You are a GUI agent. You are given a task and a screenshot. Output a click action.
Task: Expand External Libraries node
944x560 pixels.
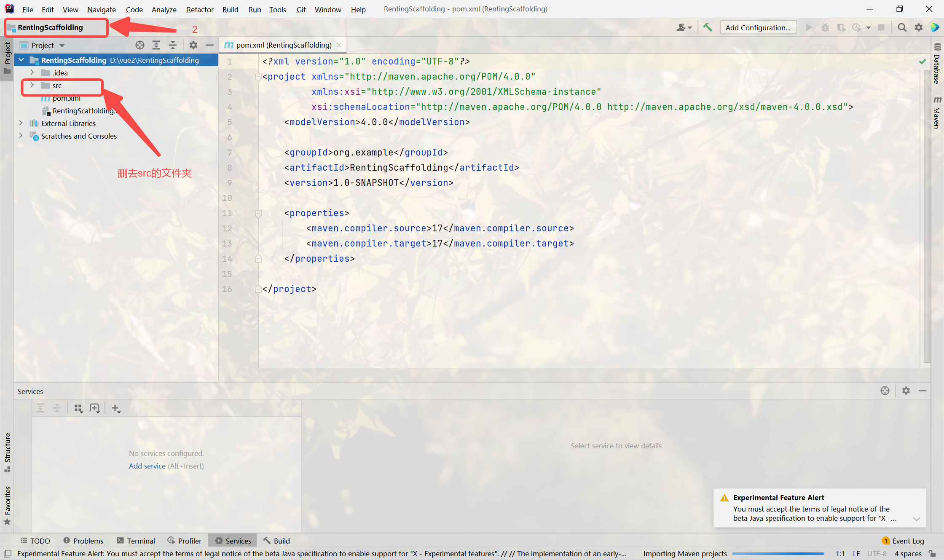point(21,123)
